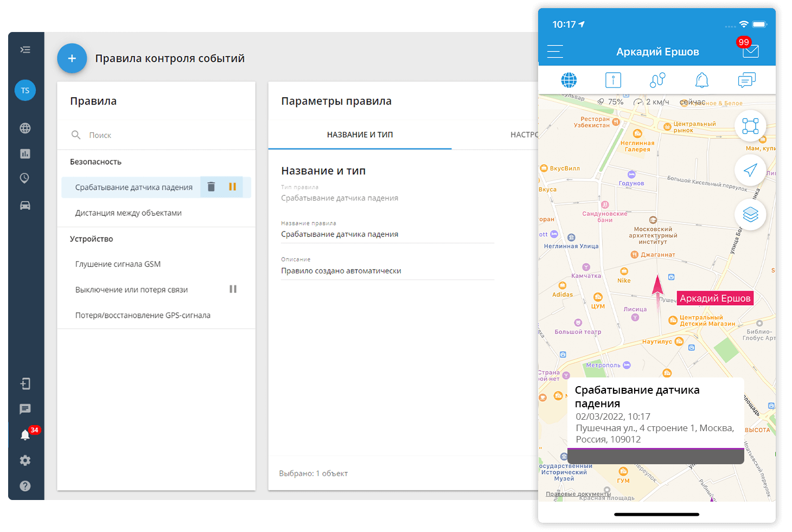Toggle pause on Выключение или потеря связи rule
Screen dimensions: 792x532
pyautogui.click(x=233, y=290)
